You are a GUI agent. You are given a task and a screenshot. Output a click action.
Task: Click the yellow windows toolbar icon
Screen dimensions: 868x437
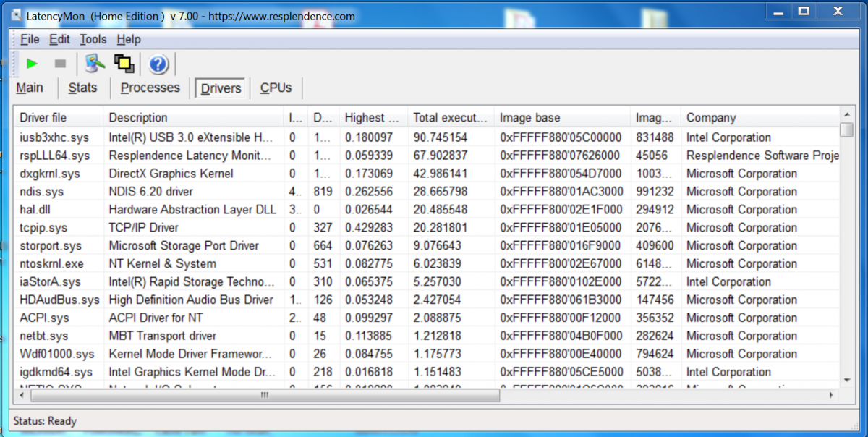point(124,64)
